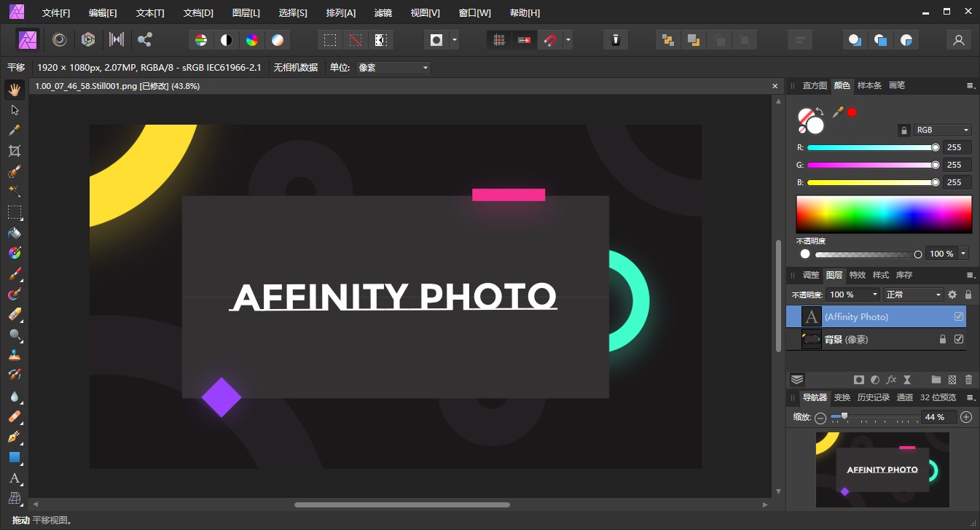The image size is (980, 530).
Task: Apply Auto Levels from the toolbar
Action: point(200,40)
